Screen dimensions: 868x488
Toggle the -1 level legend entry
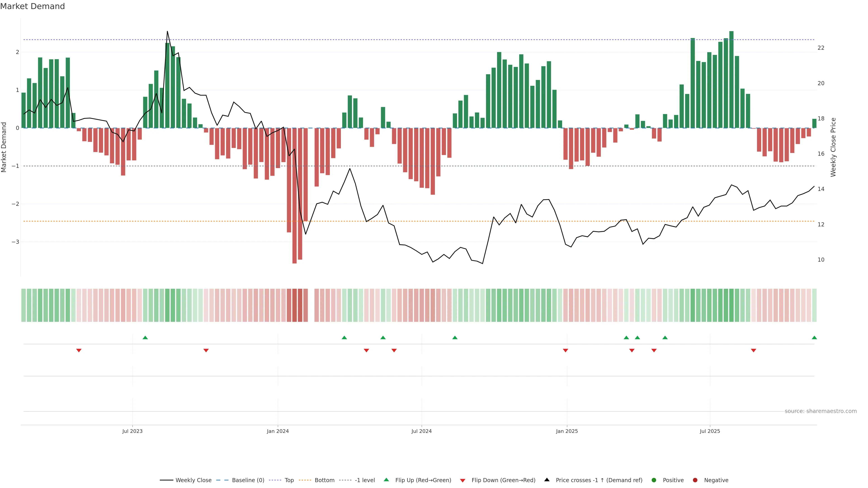tap(365, 480)
